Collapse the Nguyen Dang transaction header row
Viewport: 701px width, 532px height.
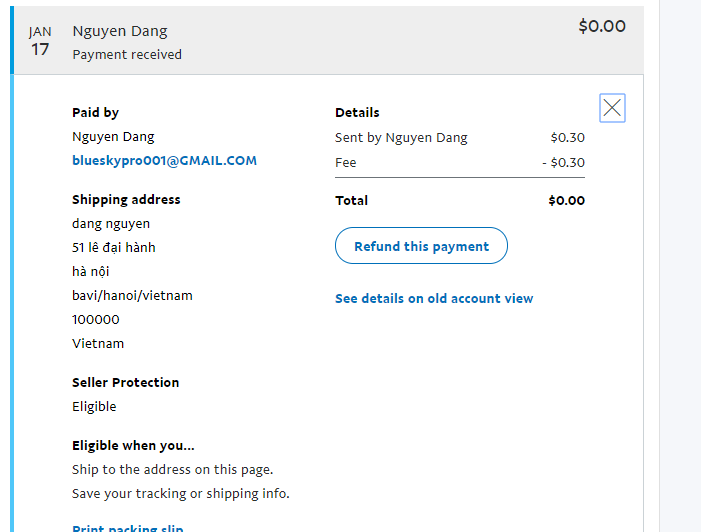[x=330, y=40]
